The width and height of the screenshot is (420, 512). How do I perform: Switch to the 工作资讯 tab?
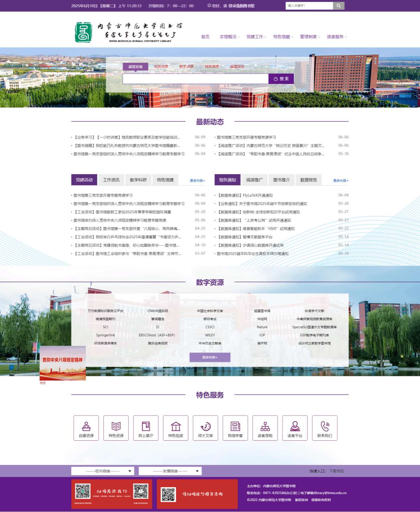pyautogui.click(x=111, y=180)
